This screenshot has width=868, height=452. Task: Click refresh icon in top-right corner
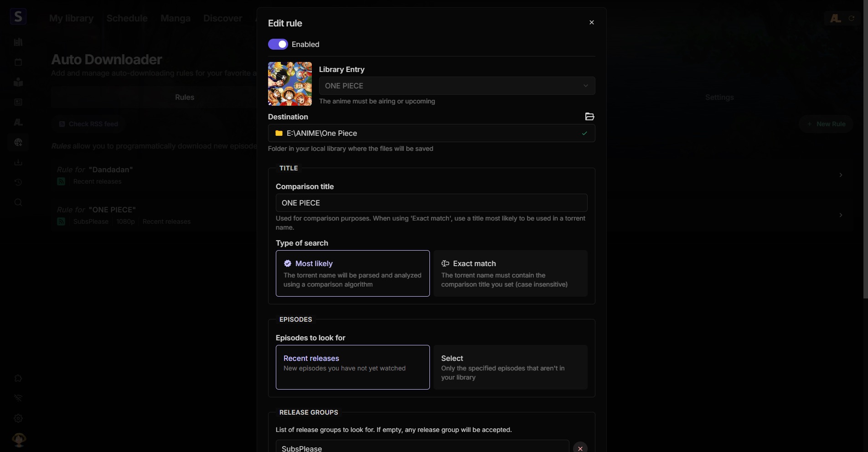pyautogui.click(x=852, y=18)
